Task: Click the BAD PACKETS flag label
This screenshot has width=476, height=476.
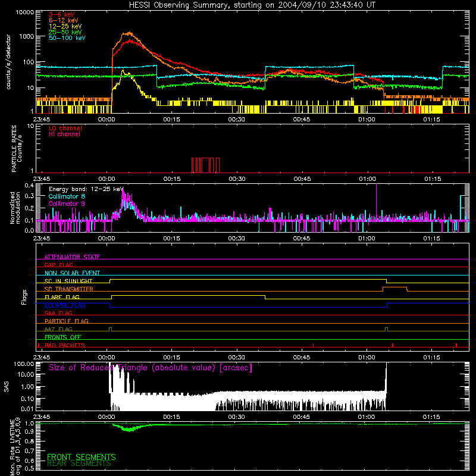Action: 65,345
